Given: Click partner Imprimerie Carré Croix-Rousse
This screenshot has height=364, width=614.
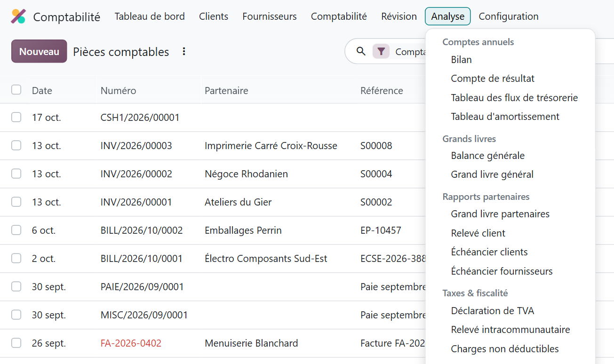Looking at the screenshot, I should [271, 146].
